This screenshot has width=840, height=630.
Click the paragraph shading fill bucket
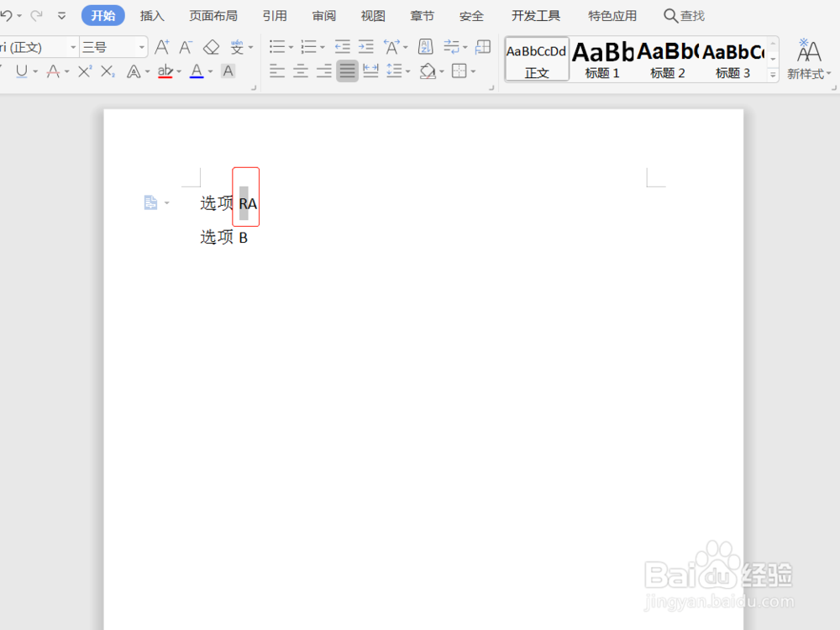(428, 71)
